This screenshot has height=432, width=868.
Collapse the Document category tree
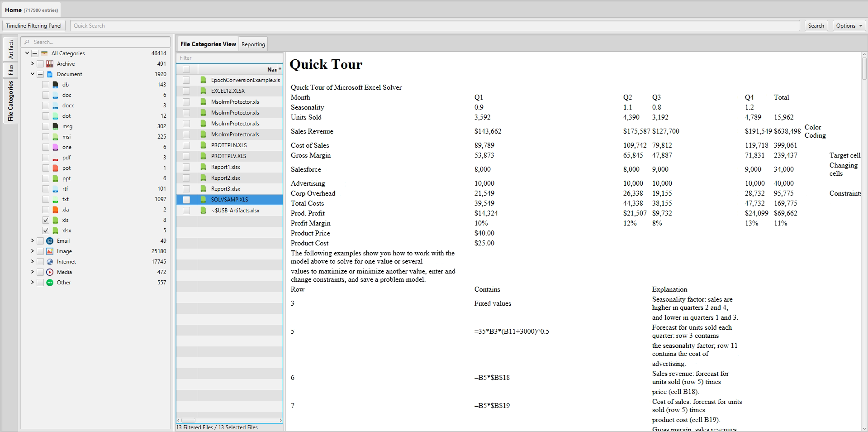[33, 74]
